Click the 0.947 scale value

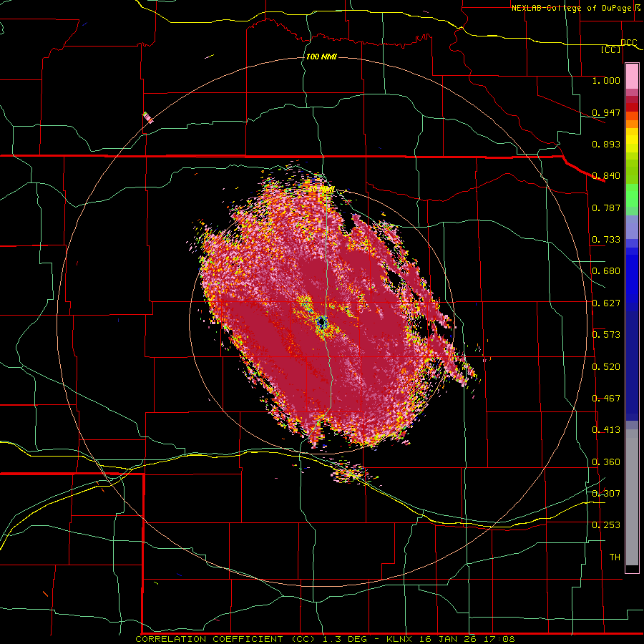606,112
